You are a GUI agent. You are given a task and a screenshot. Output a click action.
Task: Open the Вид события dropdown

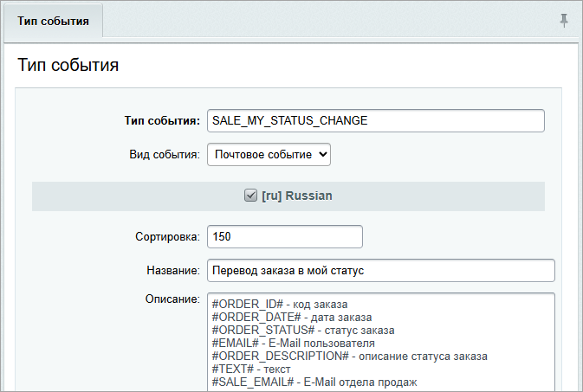269,154
